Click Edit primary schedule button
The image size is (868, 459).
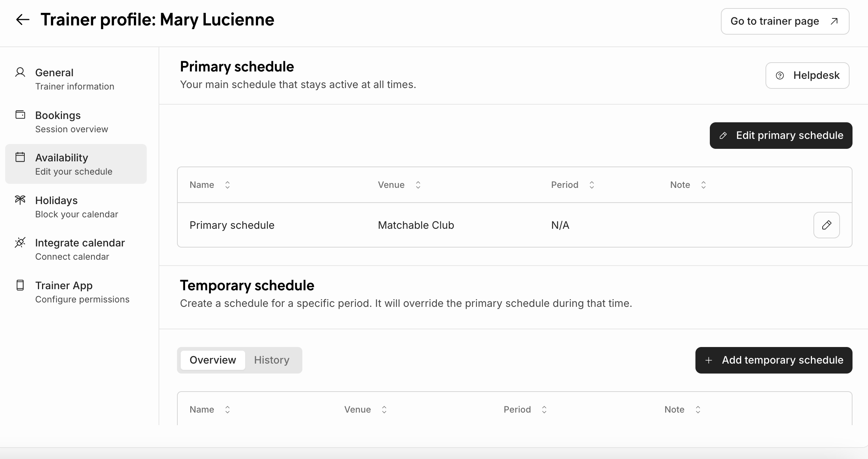[781, 136]
